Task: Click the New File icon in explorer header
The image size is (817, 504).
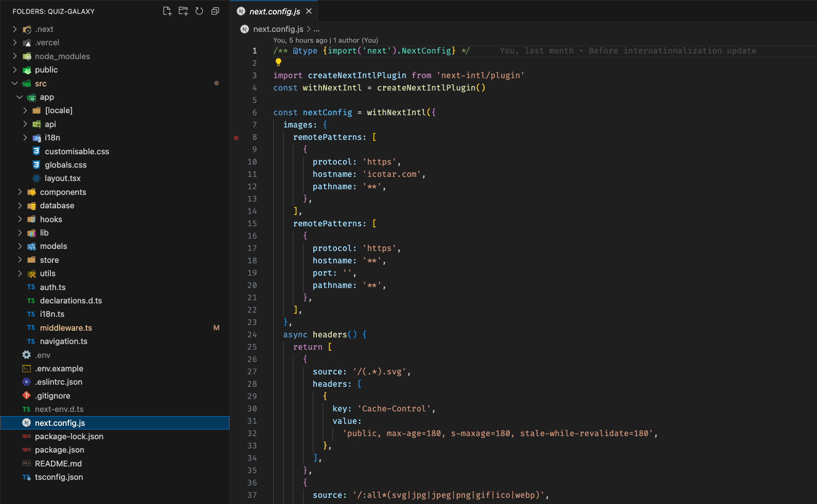Action: click(x=167, y=11)
